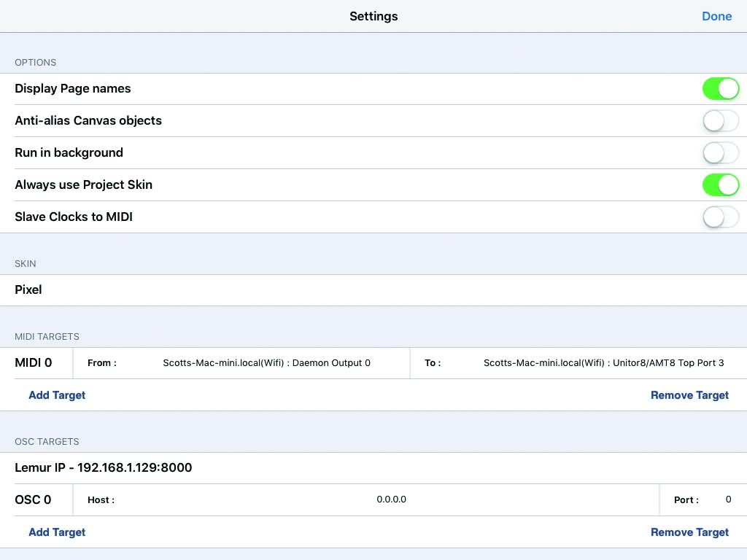
Task: Tap the MIDI TARGETS section header
Action: coord(47,337)
